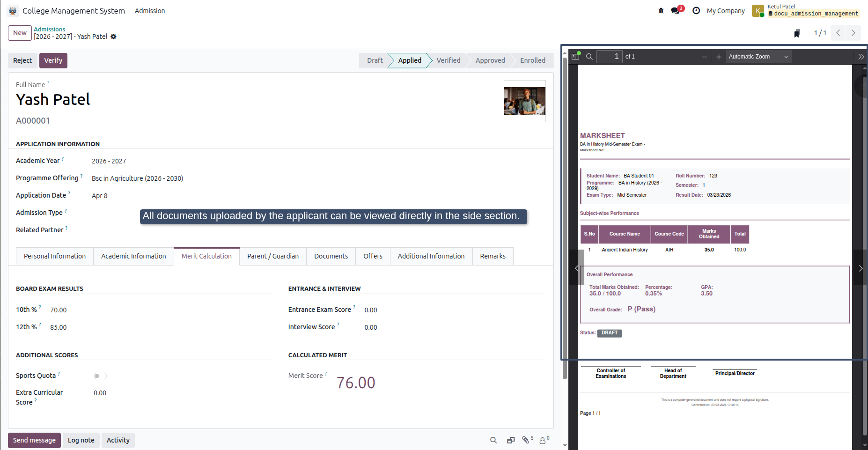Switch to the Academic Information tab
The height and width of the screenshot is (450, 868).
(x=133, y=256)
